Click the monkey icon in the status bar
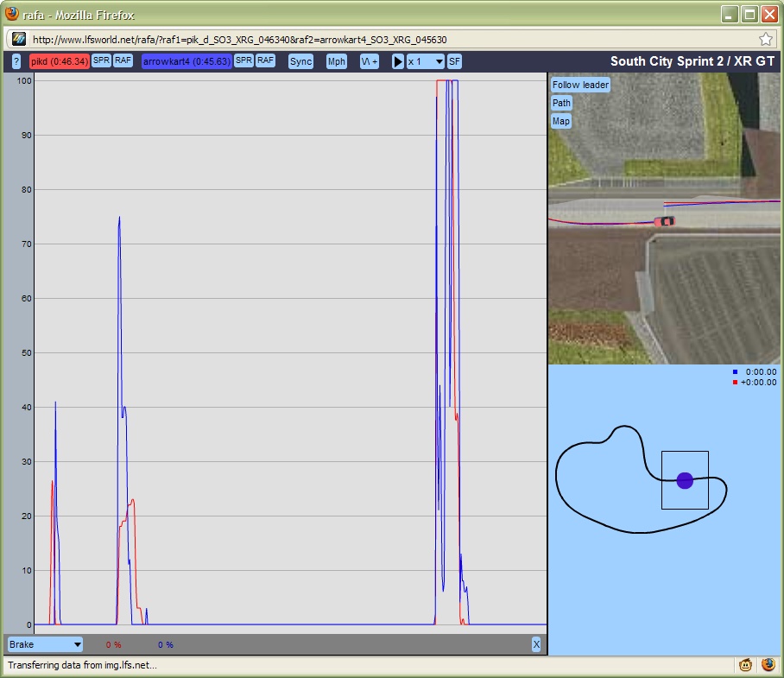 (x=745, y=665)
